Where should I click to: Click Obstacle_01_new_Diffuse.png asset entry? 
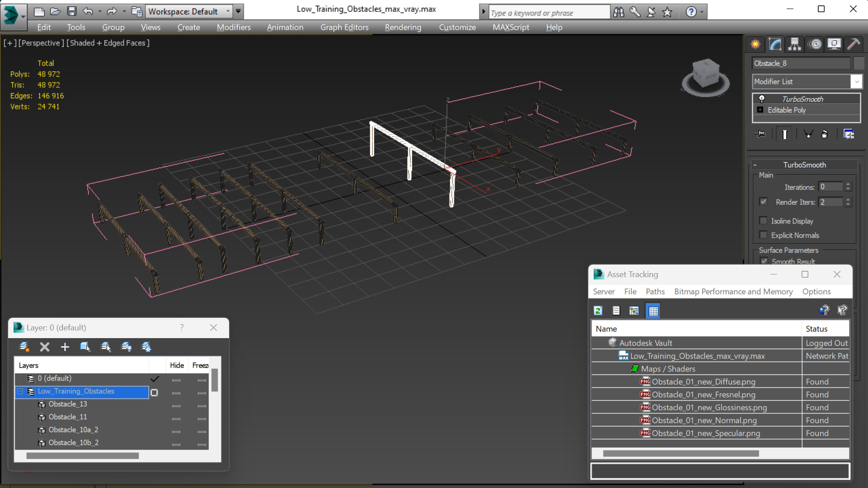tap(703, 382)
